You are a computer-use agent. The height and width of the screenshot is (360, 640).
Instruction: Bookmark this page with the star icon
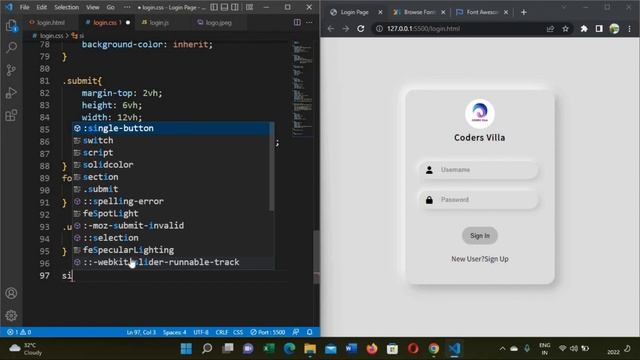click(x=565, y=29)
